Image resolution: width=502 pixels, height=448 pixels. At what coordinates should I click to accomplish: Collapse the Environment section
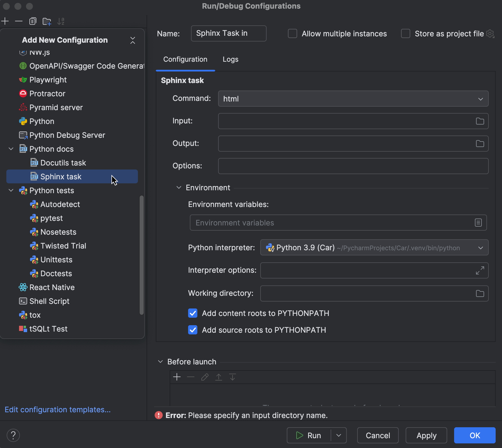coord(179,187)
